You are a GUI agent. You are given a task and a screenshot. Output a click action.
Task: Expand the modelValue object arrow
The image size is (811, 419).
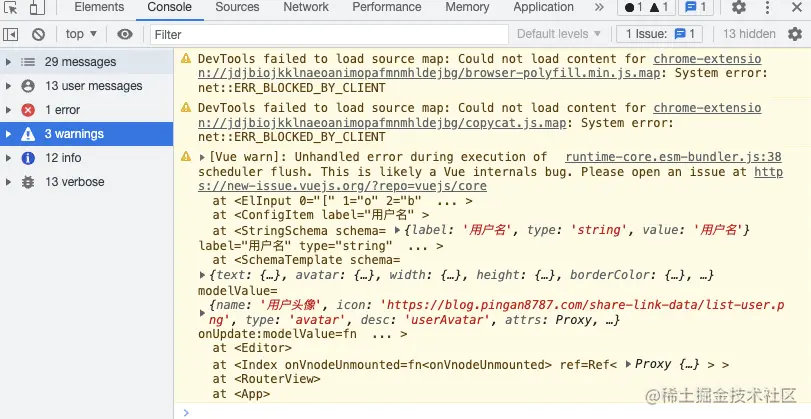pos(202,313)
